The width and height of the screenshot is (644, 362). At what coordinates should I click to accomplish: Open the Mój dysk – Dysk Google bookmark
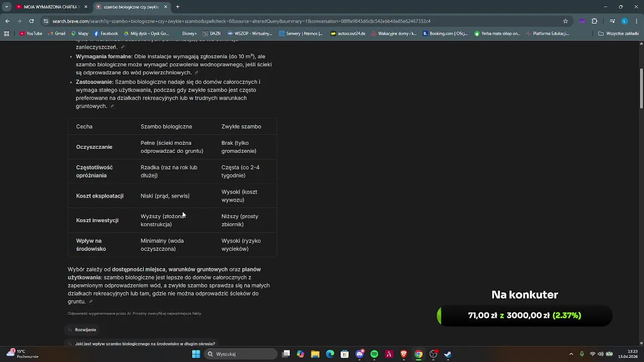click(x=146, y=34)
